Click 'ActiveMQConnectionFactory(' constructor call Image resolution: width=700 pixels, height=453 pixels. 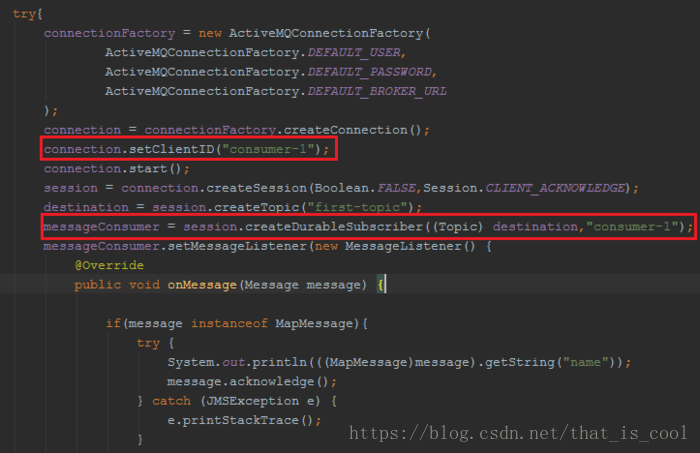coord(329,33)
